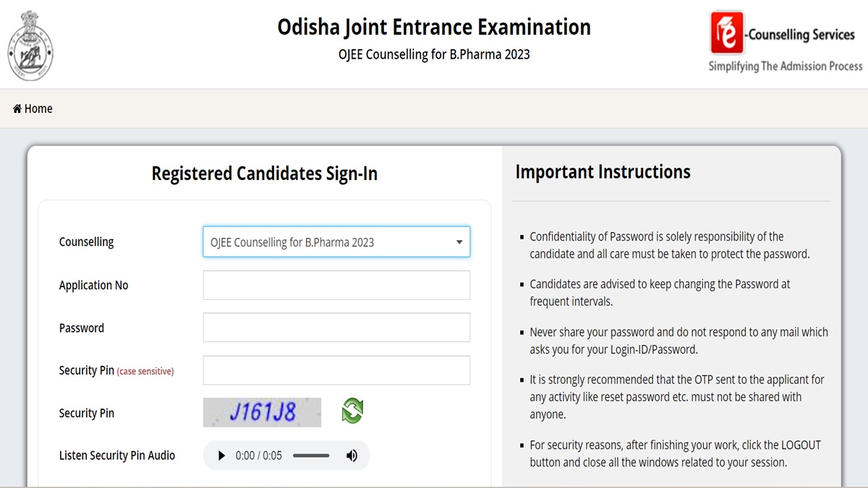Click the security pin captcha image showing J161J8
The width and height of the screenshot is (868, 488).
click(262, 411)
